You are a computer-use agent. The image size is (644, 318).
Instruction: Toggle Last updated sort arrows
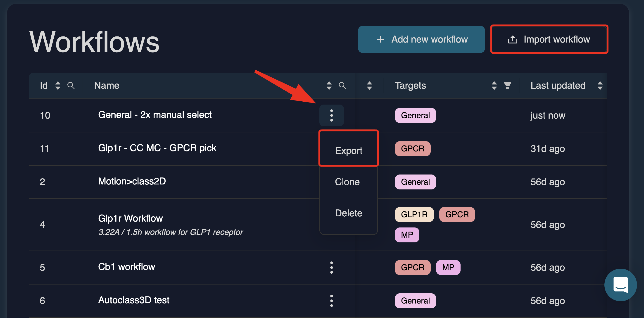tap(600, 86)
